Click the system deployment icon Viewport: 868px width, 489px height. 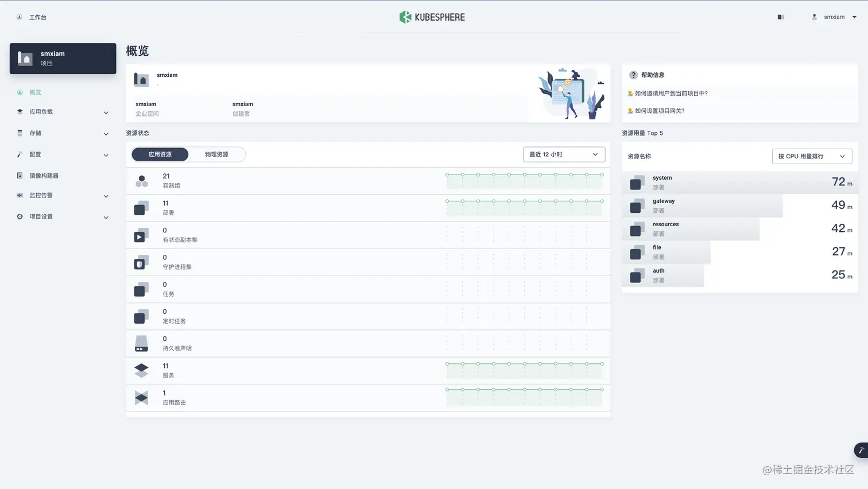[x=637, y=183]
